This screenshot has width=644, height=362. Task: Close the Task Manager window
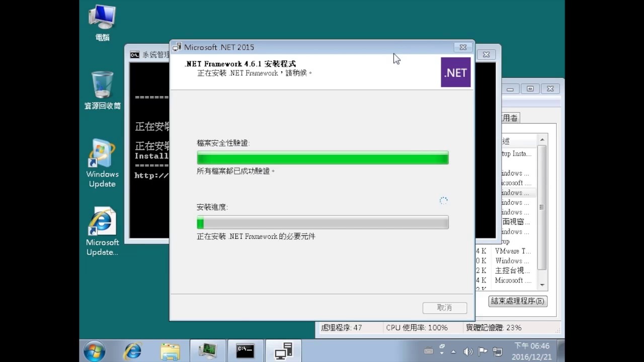pyautogui.click(x=550, y=88)
